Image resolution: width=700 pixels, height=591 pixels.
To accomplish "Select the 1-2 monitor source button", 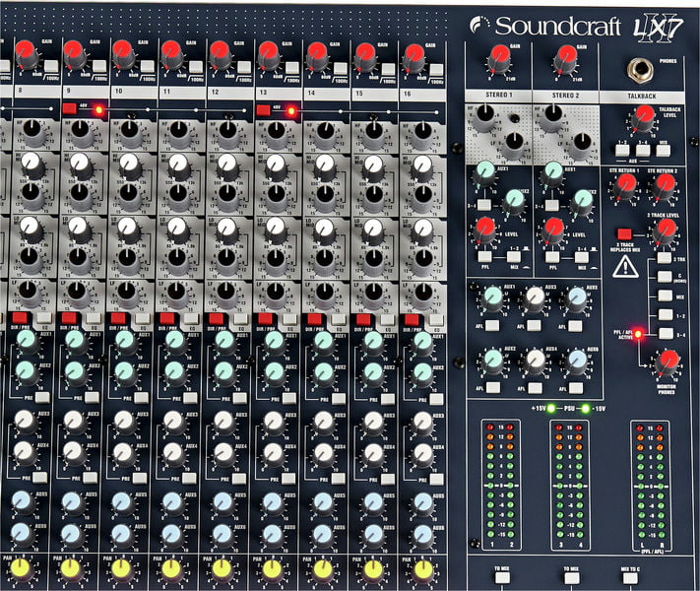I will pyautogui.click(x=666, y=315).
